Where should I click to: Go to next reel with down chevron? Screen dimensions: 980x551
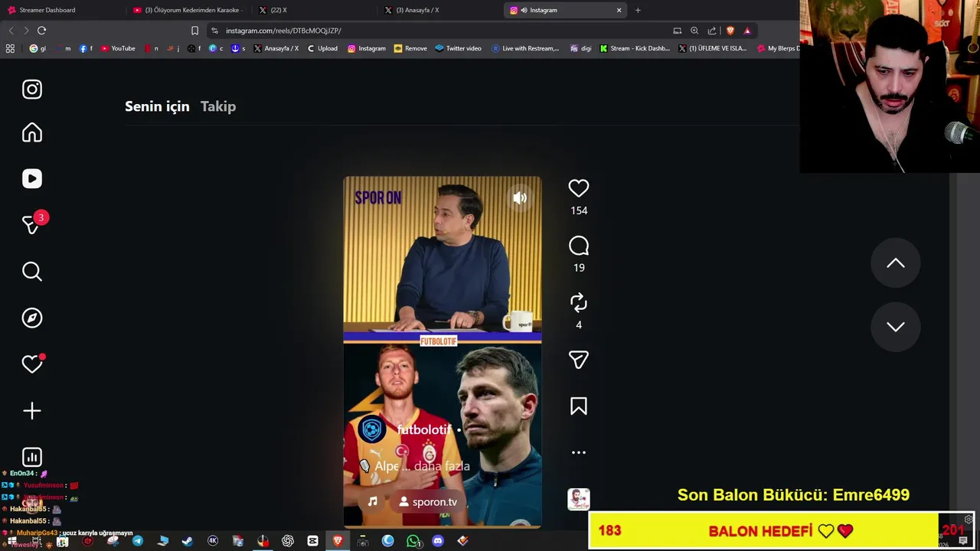[x=896, y=327]
